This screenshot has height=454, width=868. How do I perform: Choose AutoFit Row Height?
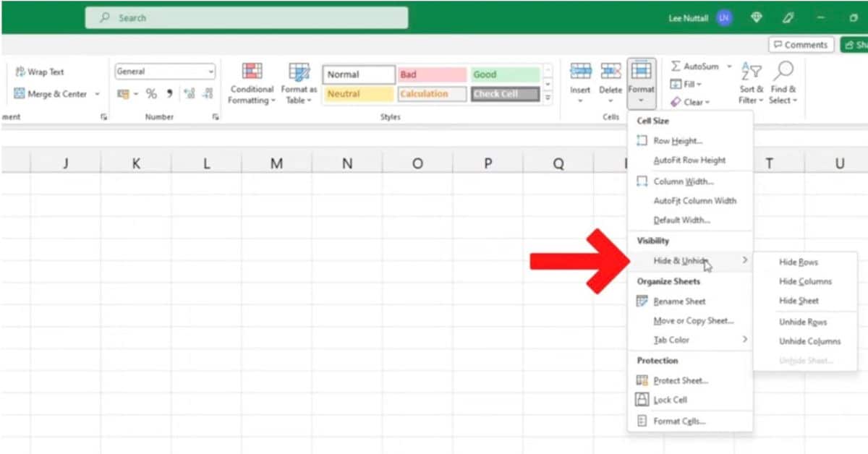(690, 160)
